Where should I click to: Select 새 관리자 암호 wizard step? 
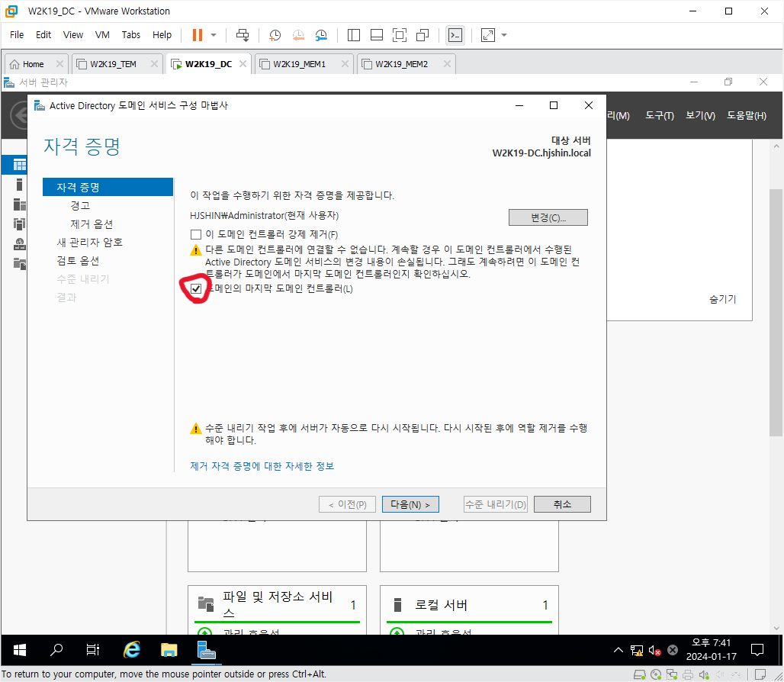(x=89, y=243)
